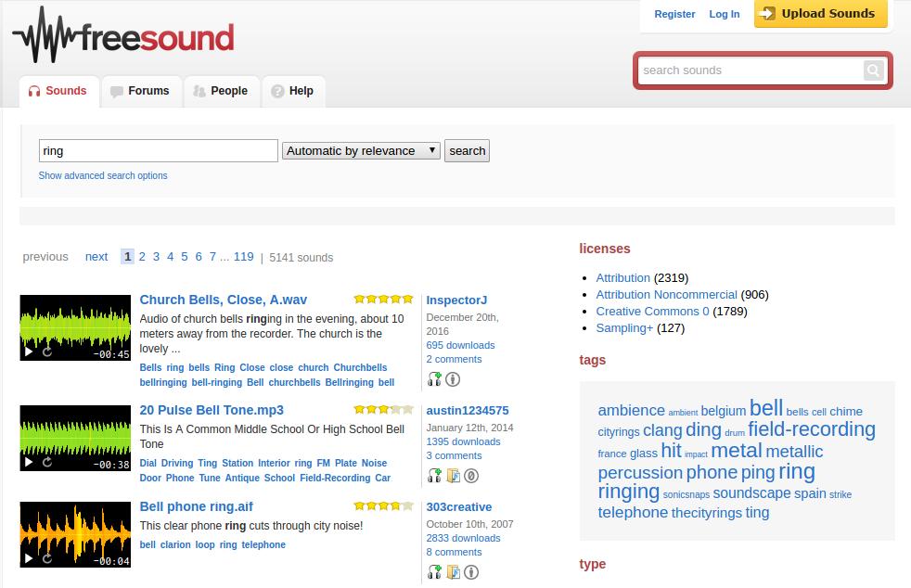Click the headphones-plus icon under InspectorJ
This screenshot has height=588, width=911.
click(x=434, y=379)
